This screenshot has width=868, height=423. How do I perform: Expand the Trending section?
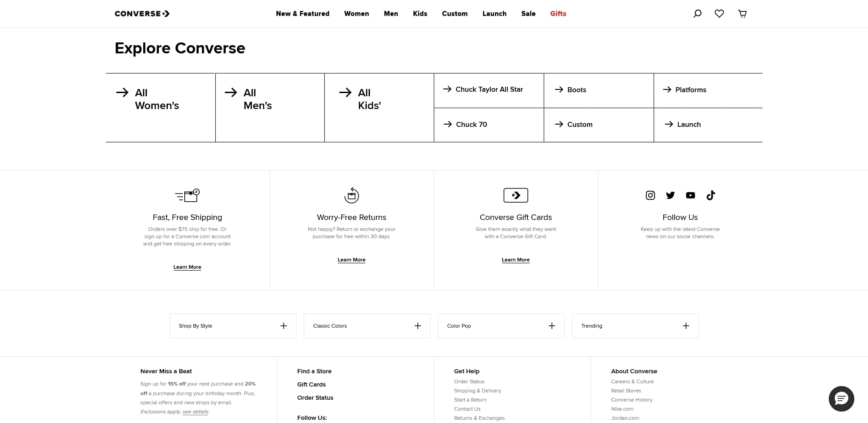click(635, 326)
